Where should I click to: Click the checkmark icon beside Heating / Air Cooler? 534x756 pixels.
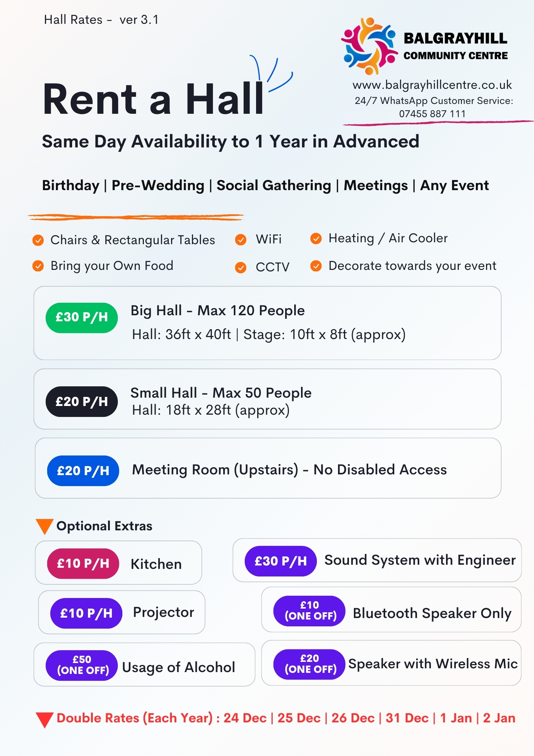click(316, 239)
